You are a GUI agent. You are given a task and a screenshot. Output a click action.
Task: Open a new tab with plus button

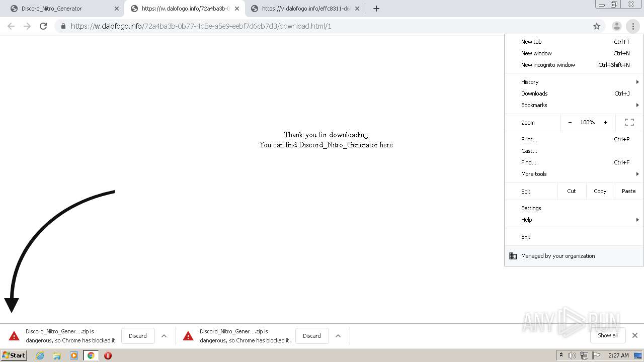[x=376, y=9]
